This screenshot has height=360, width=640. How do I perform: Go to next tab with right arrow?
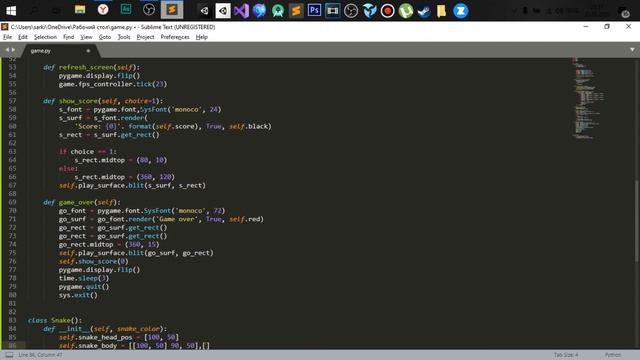coord(13,50)
